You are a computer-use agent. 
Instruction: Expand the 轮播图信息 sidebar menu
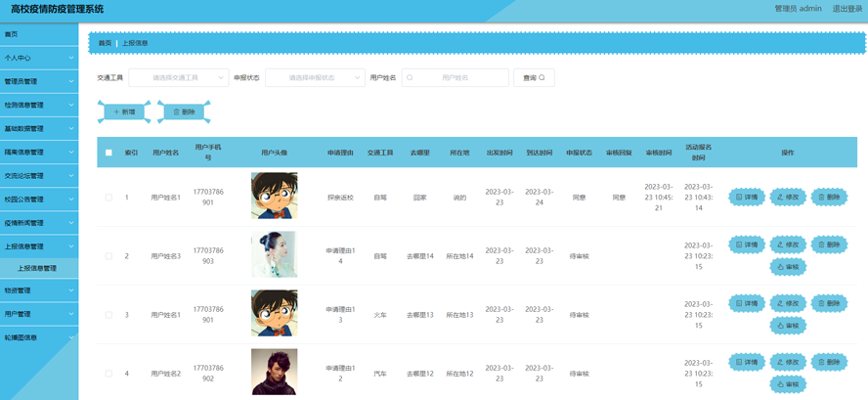(x=39, y=337)
